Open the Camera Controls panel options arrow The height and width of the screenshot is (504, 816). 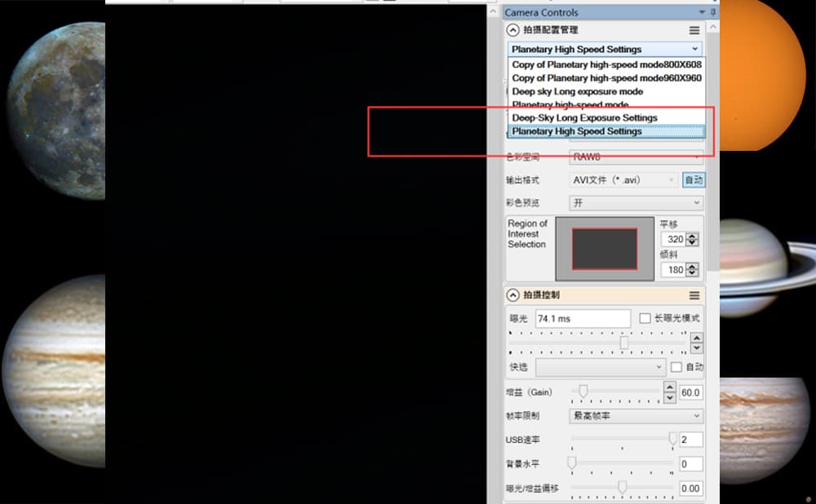pos(703,12)
